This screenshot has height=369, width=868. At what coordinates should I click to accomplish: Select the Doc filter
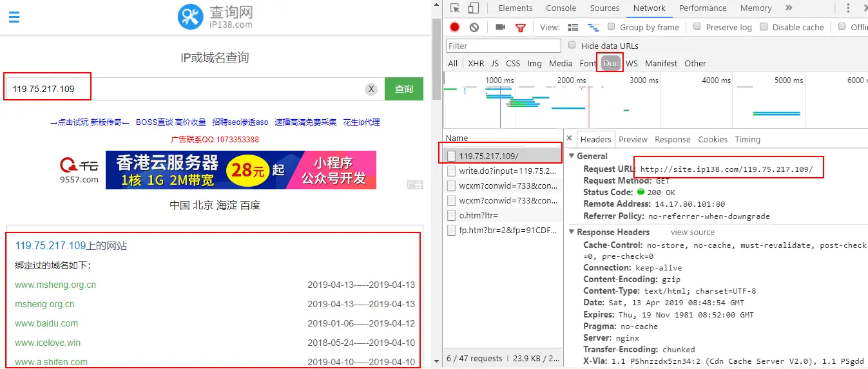click(611, 63)
